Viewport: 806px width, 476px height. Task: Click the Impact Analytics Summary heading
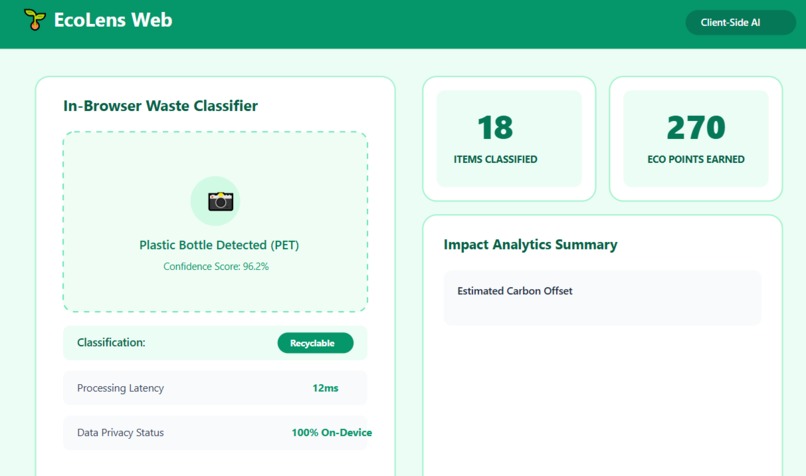pos(530,245)
